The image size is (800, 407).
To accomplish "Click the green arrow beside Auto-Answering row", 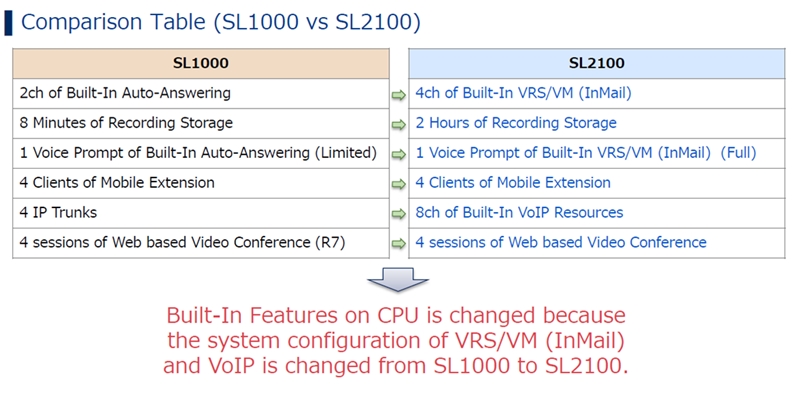I will 398,95.
